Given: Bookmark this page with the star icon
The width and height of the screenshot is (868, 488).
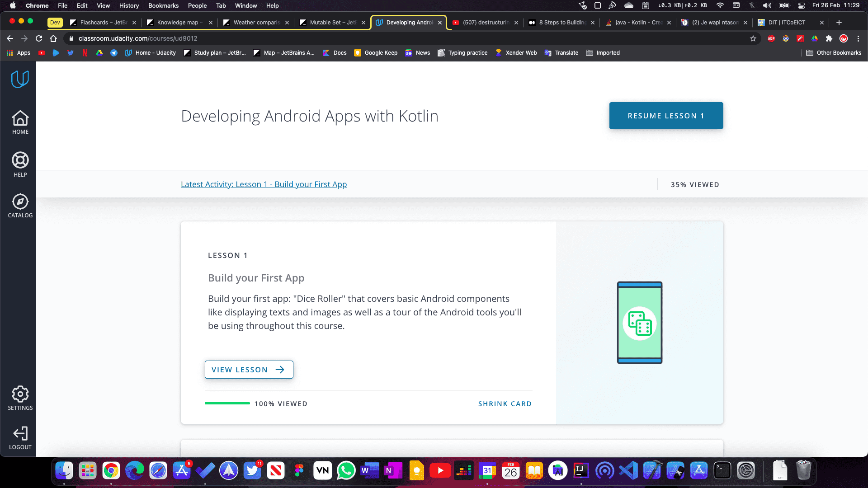Looking at the screenshot, I should (x=753, y=38).
